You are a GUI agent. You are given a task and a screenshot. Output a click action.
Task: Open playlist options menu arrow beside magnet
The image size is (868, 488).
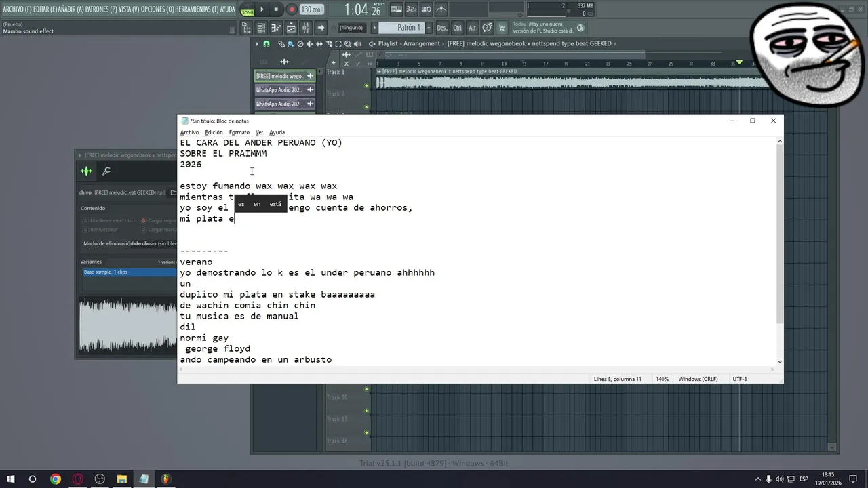coord(257,44)
